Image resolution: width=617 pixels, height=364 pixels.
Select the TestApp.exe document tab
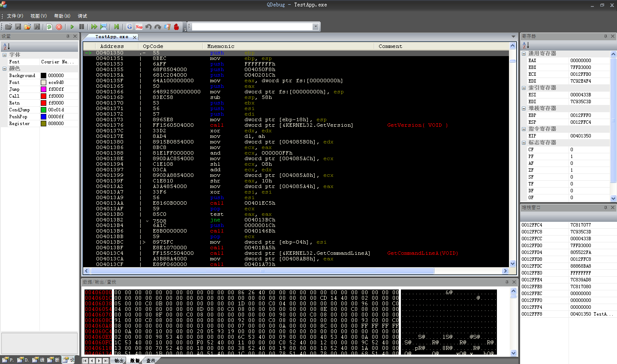pyautogui.click(x=111, y=37)
